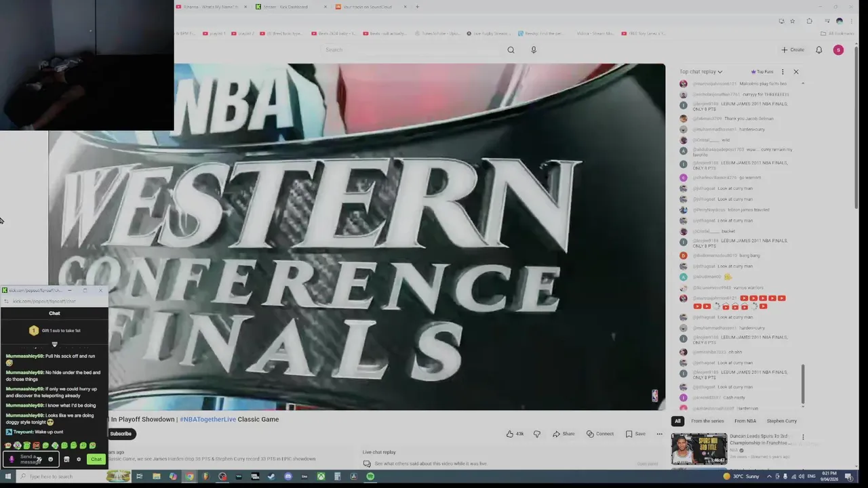Open Task View on the taskbar
This screenshot has width=868, height=488.
139,476
